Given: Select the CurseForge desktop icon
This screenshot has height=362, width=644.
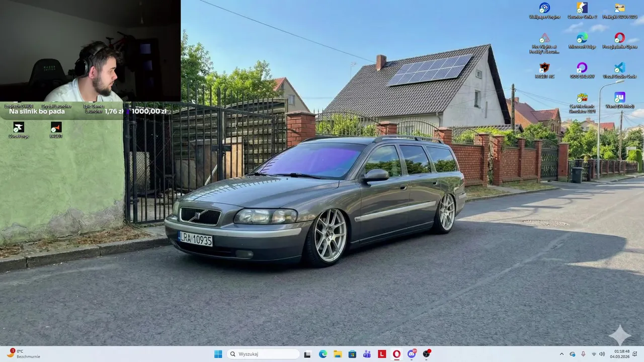Looking at the screenshot, I should pos(19,130).
